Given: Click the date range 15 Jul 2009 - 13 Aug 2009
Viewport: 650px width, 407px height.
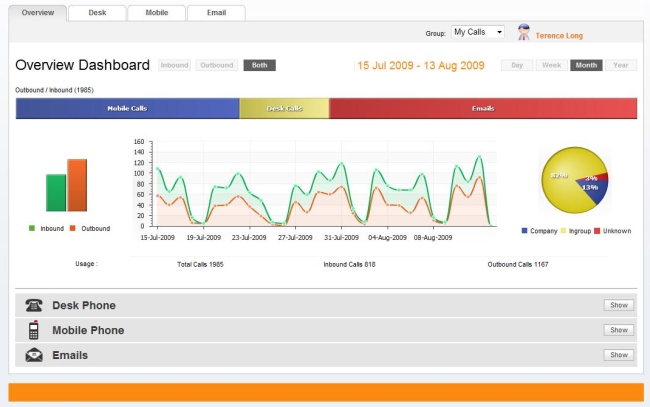Looking at the screenshot, I should [421, 65].
